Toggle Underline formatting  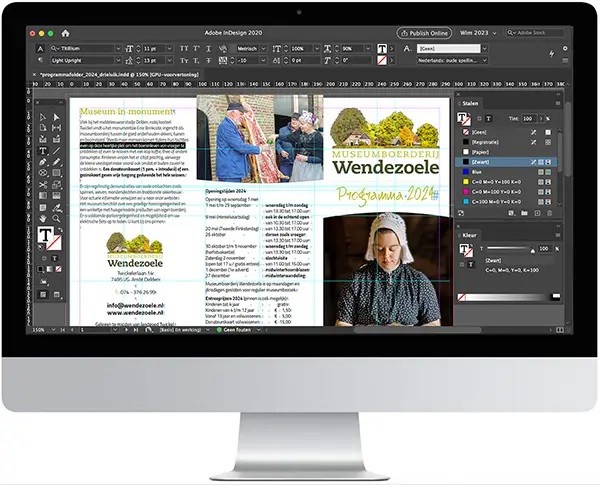pos(209,49)
